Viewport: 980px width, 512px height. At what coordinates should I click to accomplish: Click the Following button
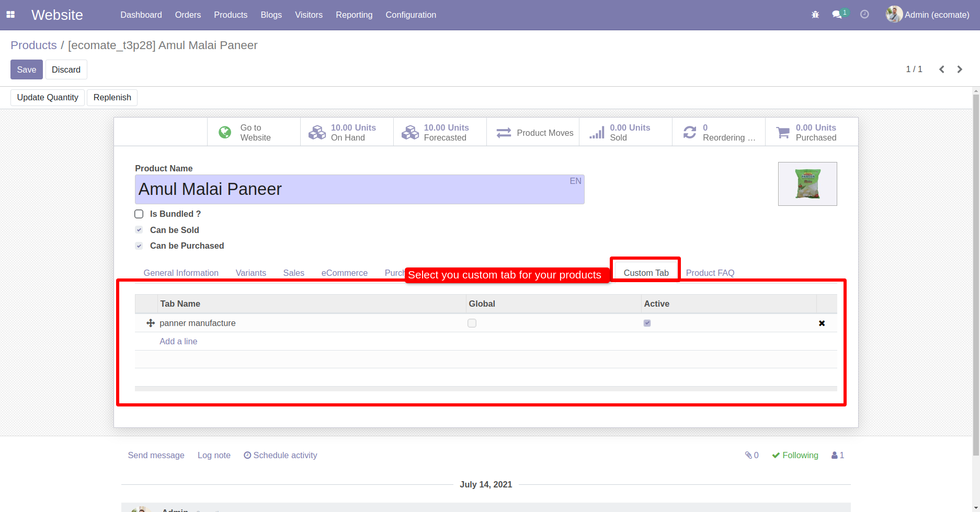(x=795, y=456)
